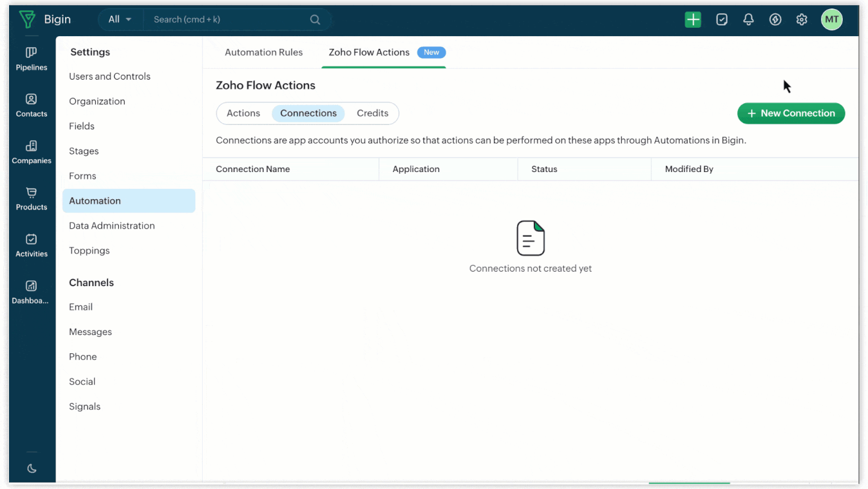Open settings gear icon
The width and height of the screenshot is (868, 489).
(802, 19)
